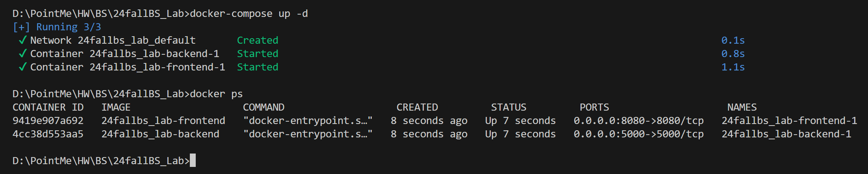Click container ID 4cc38d553aa5
The height and width of the screenshot is (174, 868).
point(48,134)
